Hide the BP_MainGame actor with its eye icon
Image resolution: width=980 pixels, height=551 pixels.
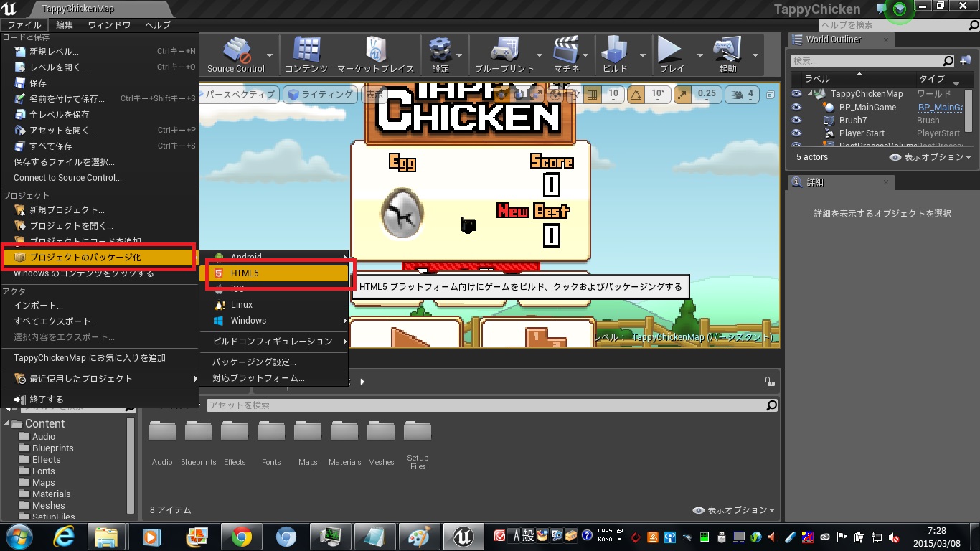pyautogui.click(x=796, y=107)
